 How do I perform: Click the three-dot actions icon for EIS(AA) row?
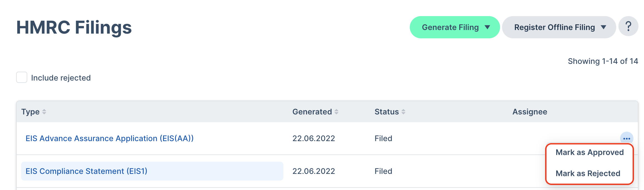coord(626,138)
